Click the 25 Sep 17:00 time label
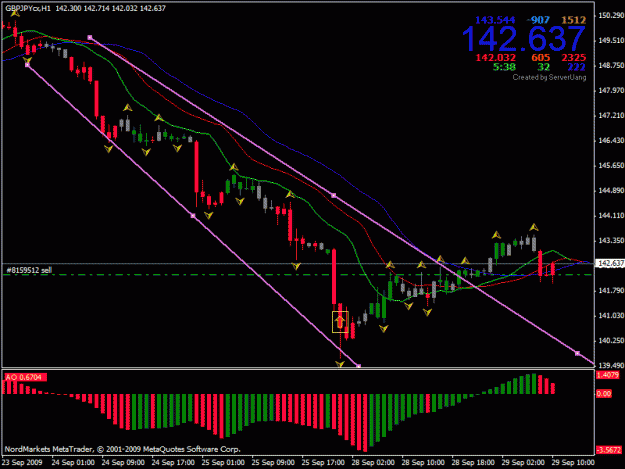This screenshot has width=625, height=469. click(x=323, y=463)
